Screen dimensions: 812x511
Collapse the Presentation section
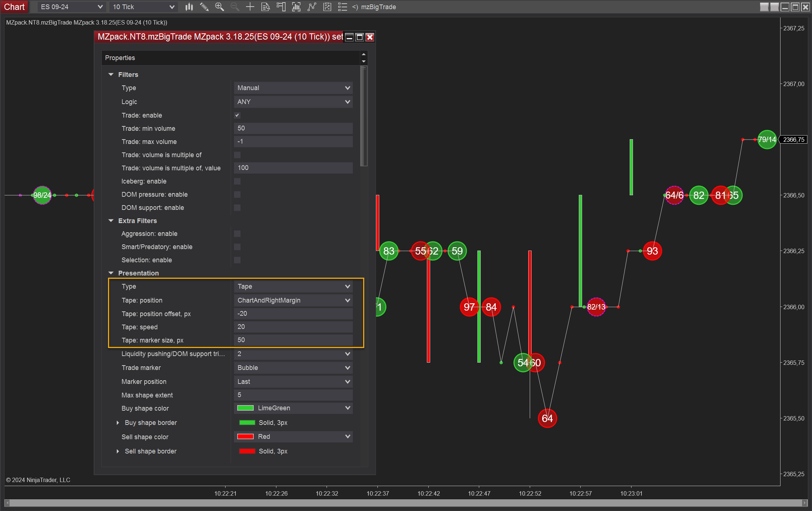(x=111, y=273)
